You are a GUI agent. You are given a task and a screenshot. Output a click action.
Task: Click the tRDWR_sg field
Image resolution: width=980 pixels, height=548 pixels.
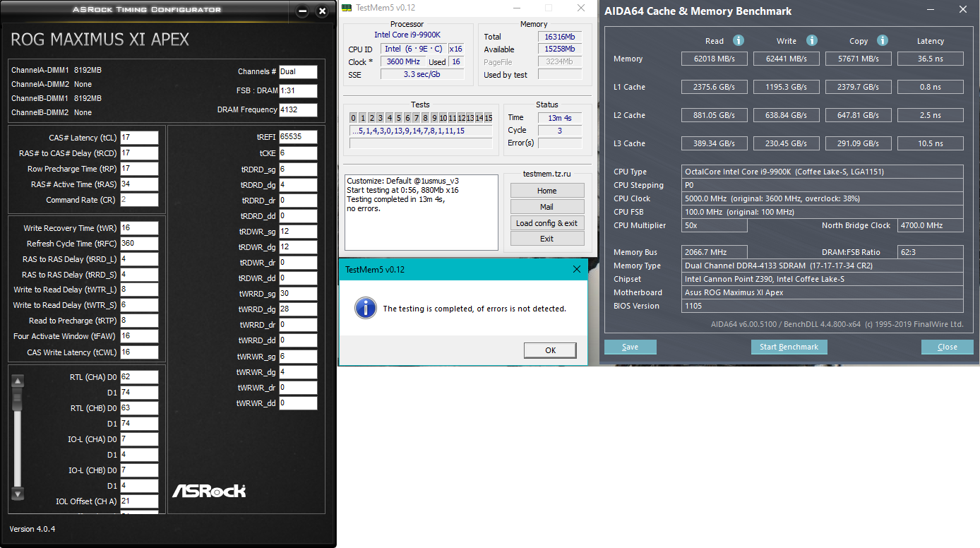pos(298,231)
